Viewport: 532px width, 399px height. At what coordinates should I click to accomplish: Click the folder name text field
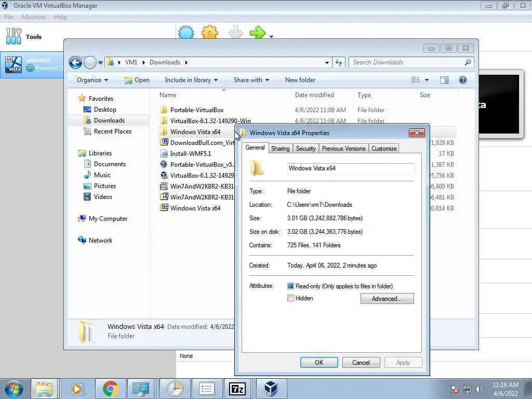[351, 168]
